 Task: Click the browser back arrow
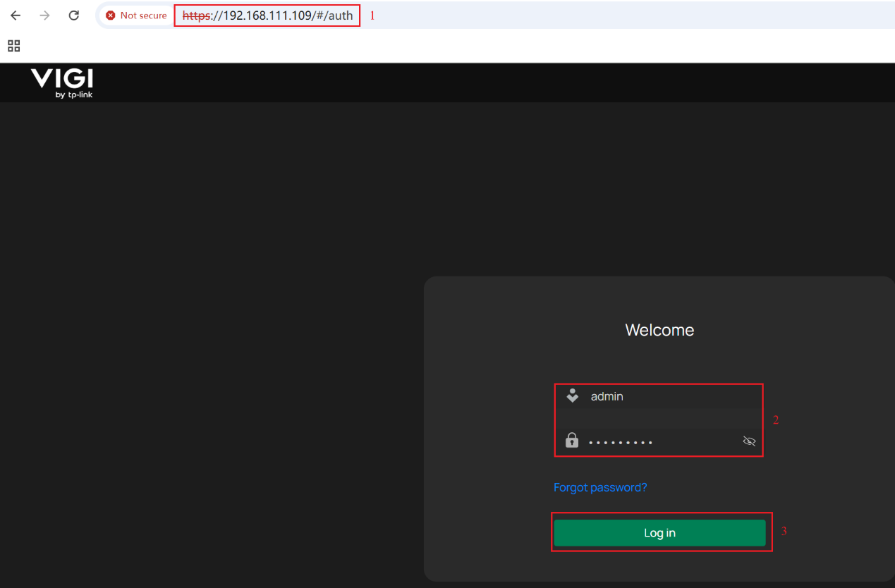tap(15, 15)
